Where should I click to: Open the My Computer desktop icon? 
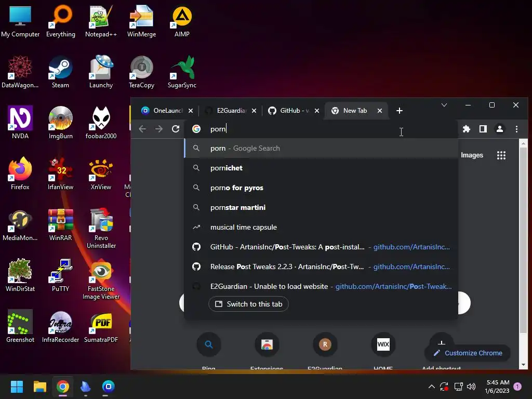(20, 20)
